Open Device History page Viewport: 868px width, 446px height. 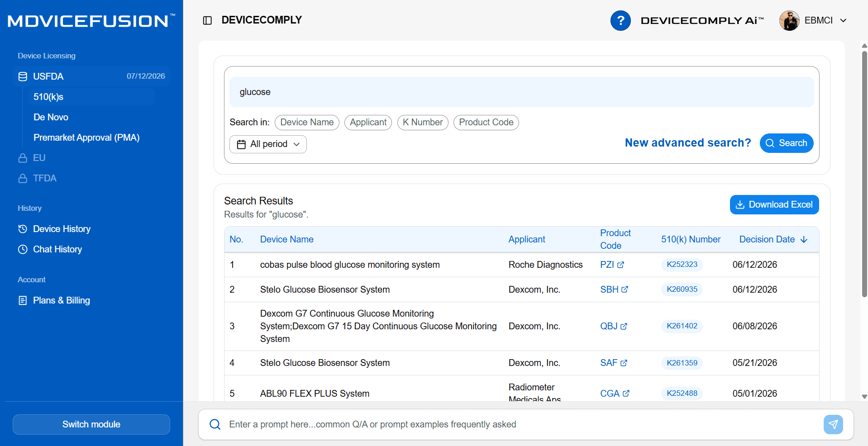(x=62, y=229)
